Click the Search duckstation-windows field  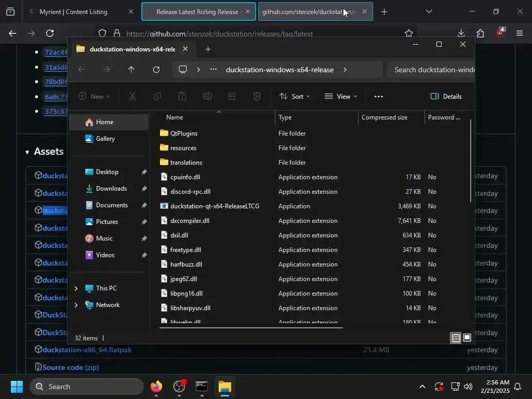tap(431, 70)
